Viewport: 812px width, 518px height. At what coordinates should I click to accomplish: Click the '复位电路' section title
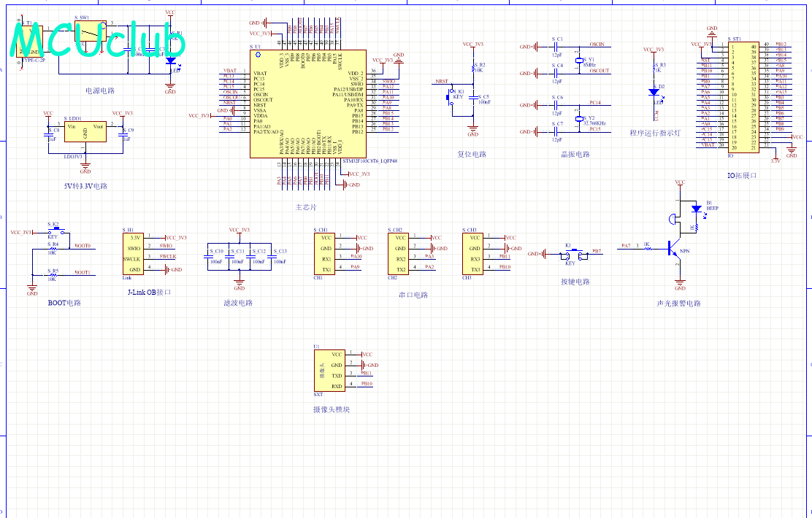[472, 154]
